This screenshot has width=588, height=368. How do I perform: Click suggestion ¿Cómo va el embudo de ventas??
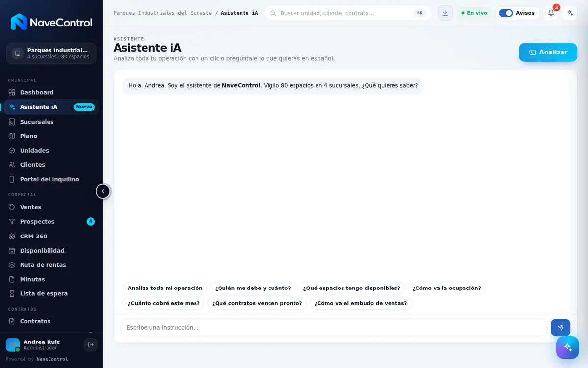coord(361,303)
